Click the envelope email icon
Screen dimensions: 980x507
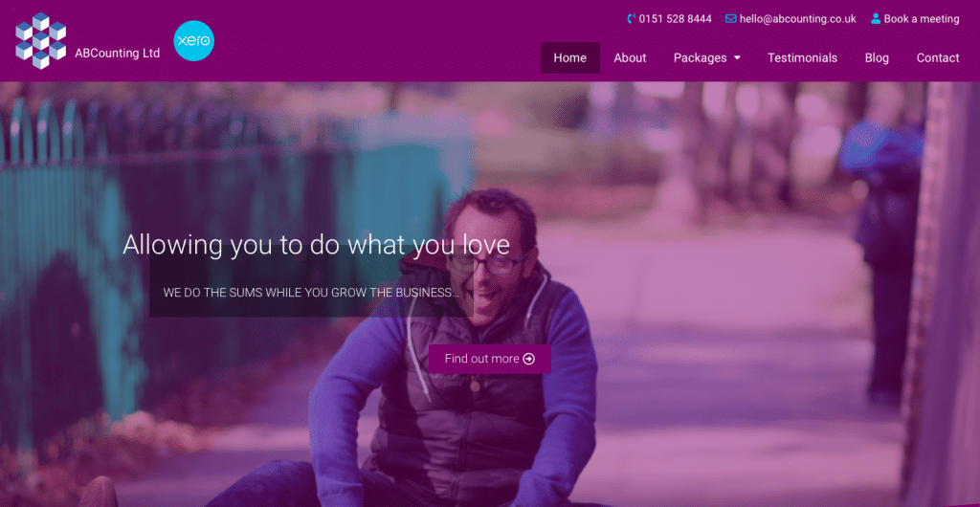tap(730, 19)
